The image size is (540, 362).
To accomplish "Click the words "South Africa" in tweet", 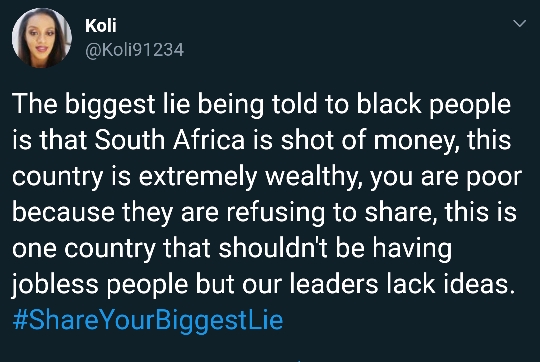I will click(x=169, y=141).
